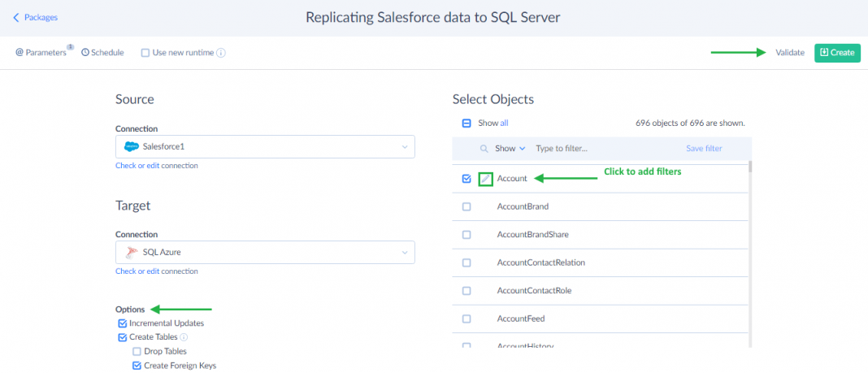
Task: Uncheck the Incremental Updates option
Action: (x=123, y=323)
